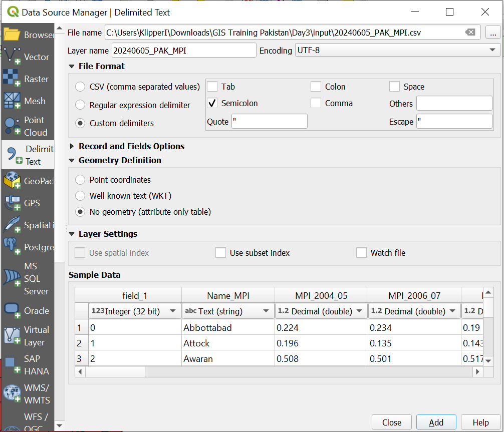Choose CSV comma separated values format
The image size is (504, 432).
(x=80, y=87)
